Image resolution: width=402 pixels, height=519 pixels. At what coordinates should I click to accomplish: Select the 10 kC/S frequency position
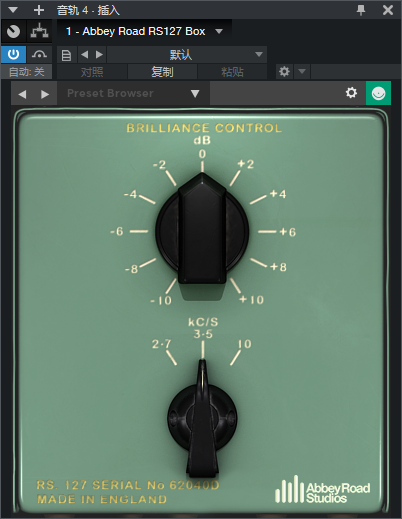[x=244, y=344]
